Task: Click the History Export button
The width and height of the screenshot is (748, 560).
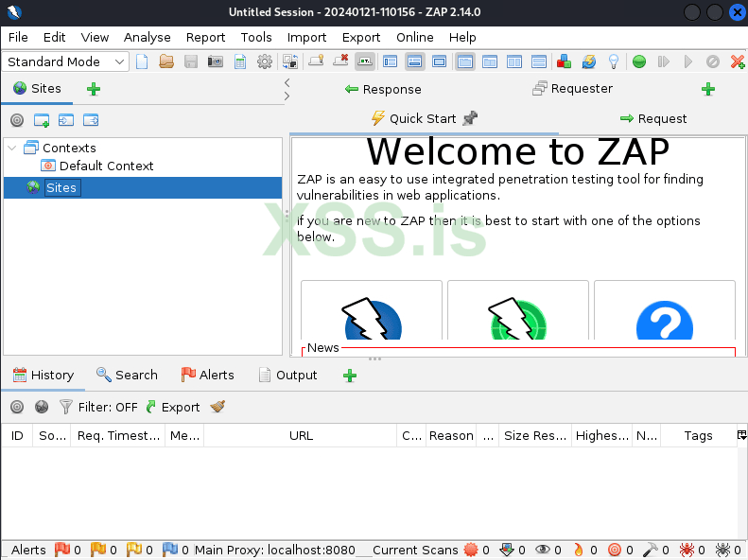Action: point(173,407)
